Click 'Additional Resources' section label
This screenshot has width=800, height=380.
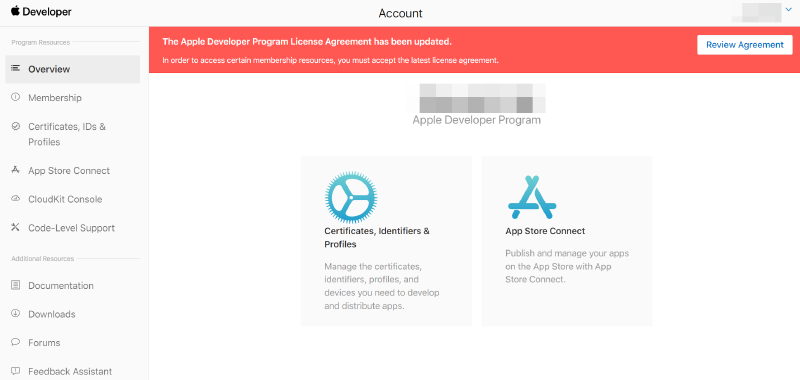coord(43,259)
